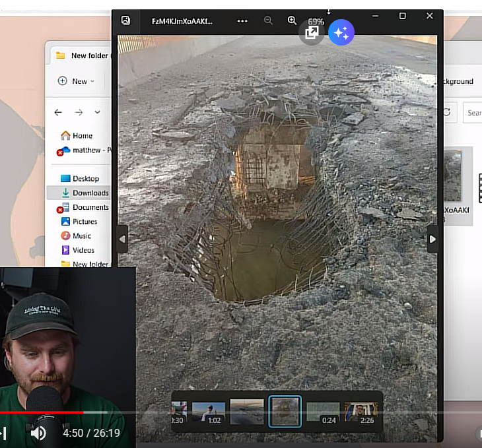Click the blue sparkle AI button
The width and height of the screenshot is (482, 448).
coord(341,32)
